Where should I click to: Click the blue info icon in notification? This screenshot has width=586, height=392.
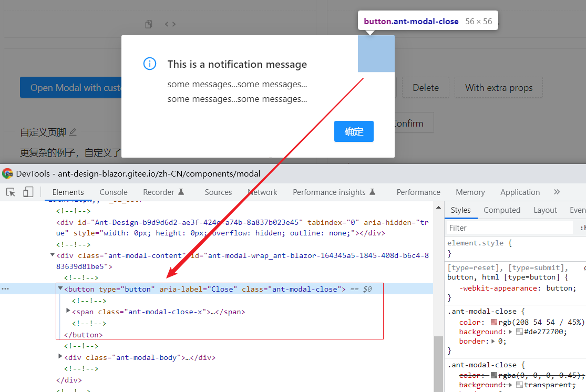(x=150, y=64)
